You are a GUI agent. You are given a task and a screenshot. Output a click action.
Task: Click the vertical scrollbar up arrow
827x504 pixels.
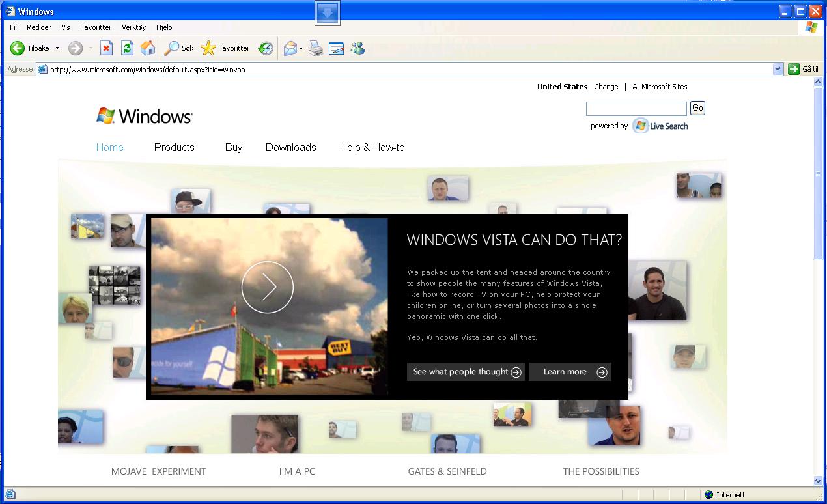(x=819, y=82)
